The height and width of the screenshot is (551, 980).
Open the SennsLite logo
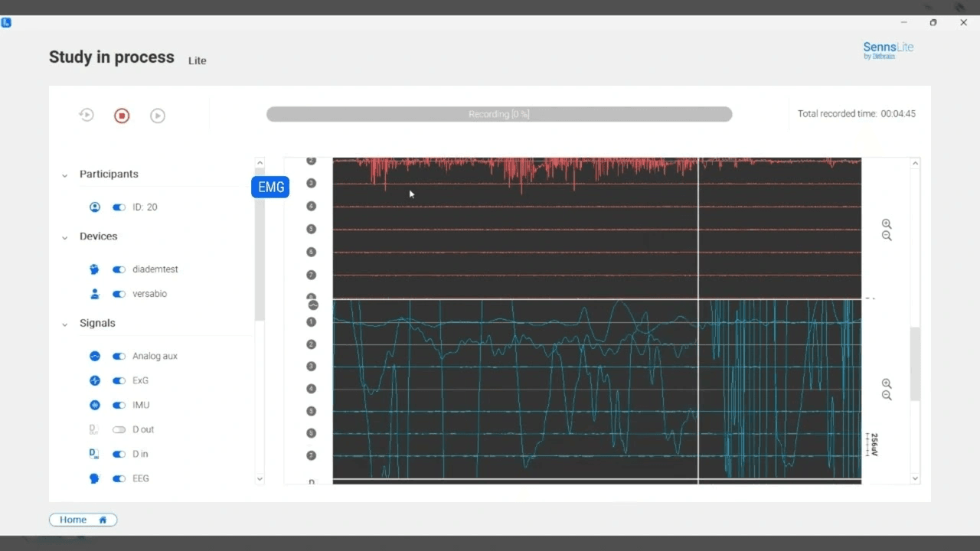coord(887,50)
